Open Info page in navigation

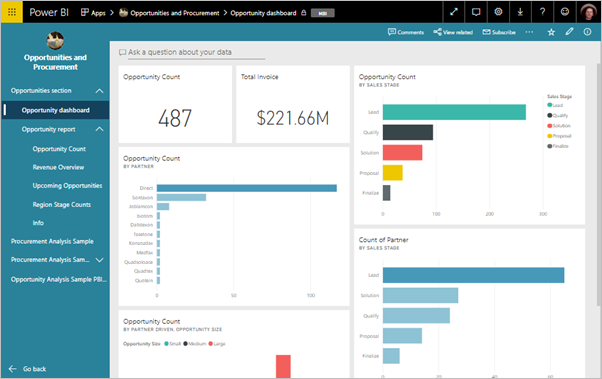38,223
